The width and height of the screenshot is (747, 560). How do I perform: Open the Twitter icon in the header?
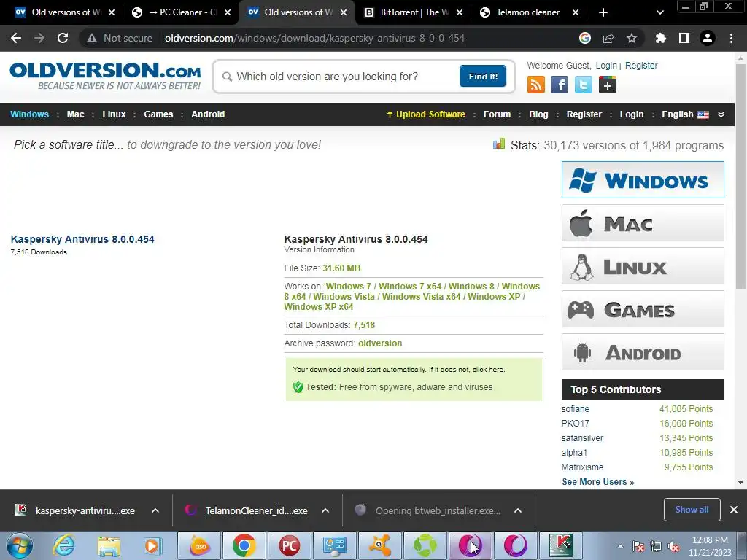pos(583,85)
